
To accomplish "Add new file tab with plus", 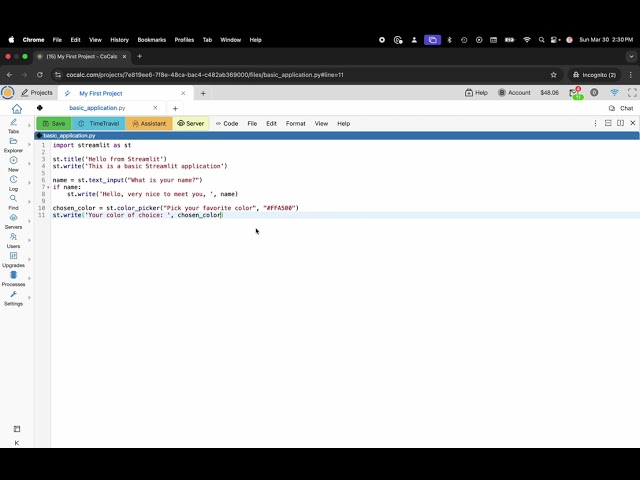I will [x=175, y=108].
